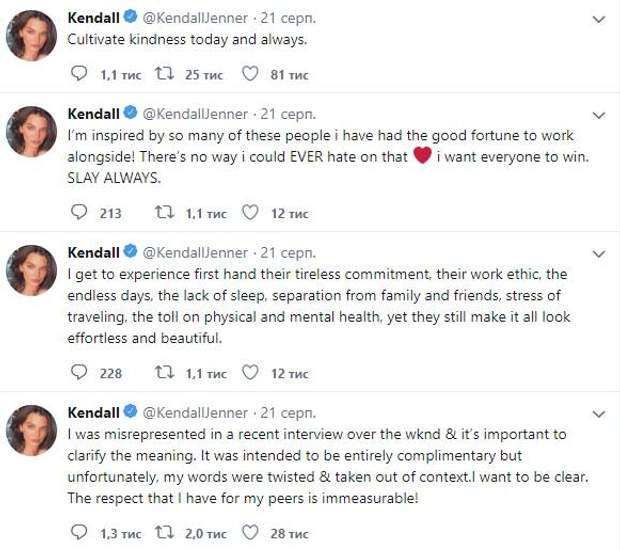Open the profile photo beside the 'Cultivate kindness' tweet
Screen dimensions: 620x550
point(32,36)
